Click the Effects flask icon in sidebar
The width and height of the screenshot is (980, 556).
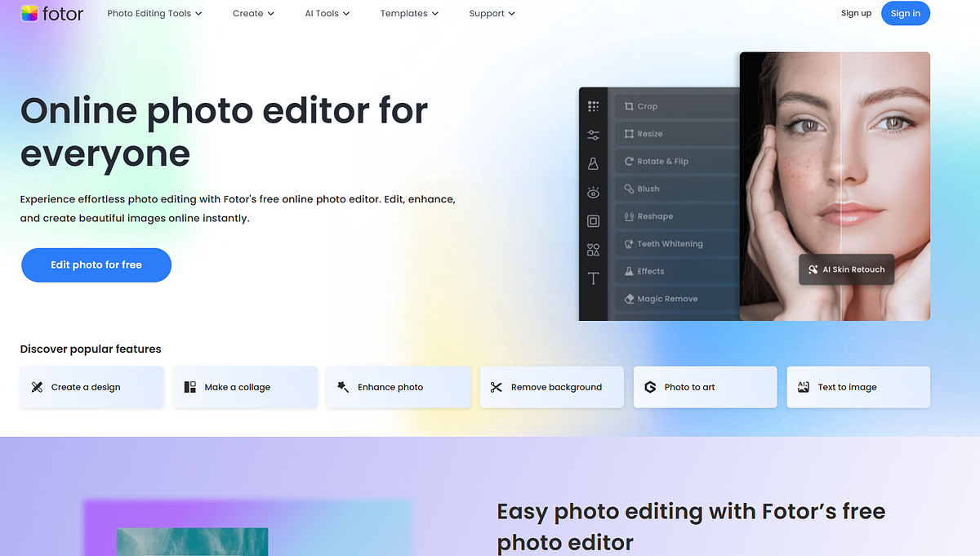point(593,162)
